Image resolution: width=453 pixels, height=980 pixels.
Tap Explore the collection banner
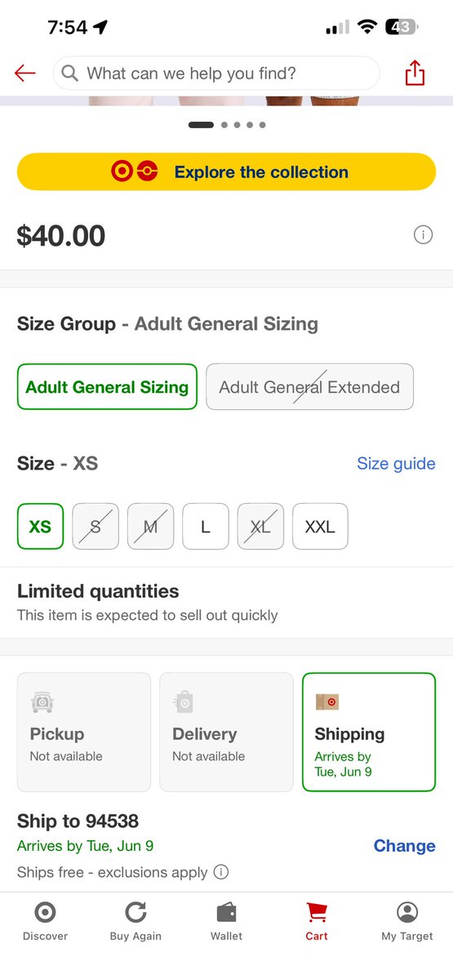(x=226, y=171)
